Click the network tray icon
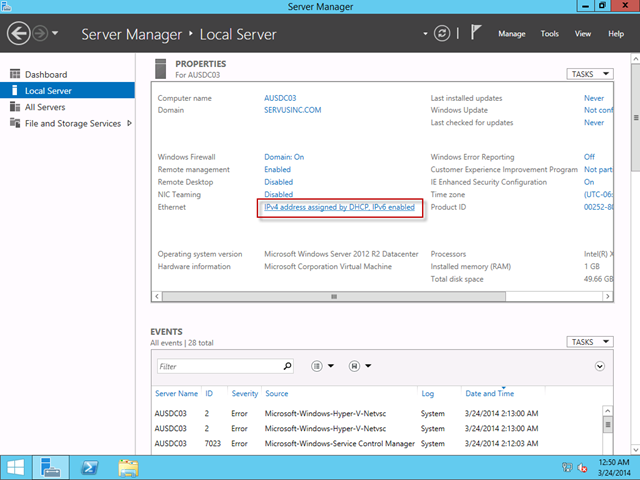The height and width of the screenshot is (480, 640). (567, 467)
